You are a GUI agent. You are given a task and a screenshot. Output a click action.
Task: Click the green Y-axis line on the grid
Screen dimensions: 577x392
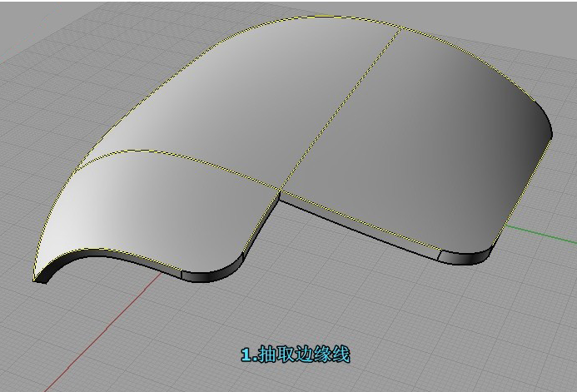tap(541, 234)
